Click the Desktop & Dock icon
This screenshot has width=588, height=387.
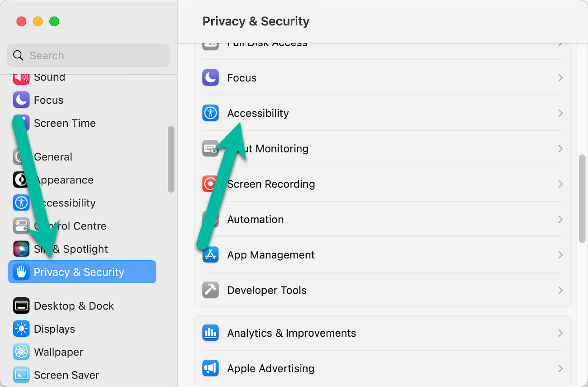point(21,306)
